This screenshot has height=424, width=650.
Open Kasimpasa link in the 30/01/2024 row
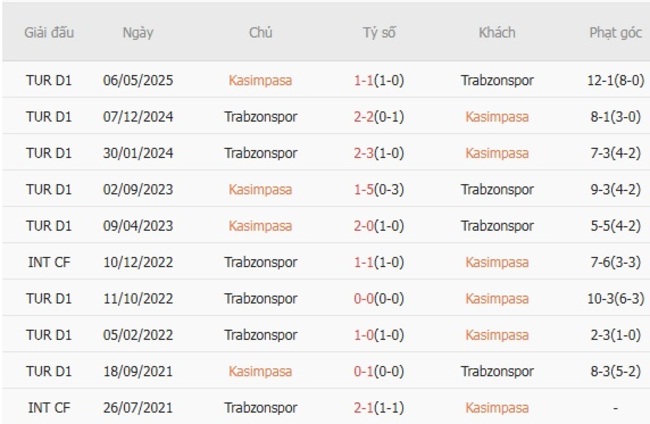tap(497, 153)
